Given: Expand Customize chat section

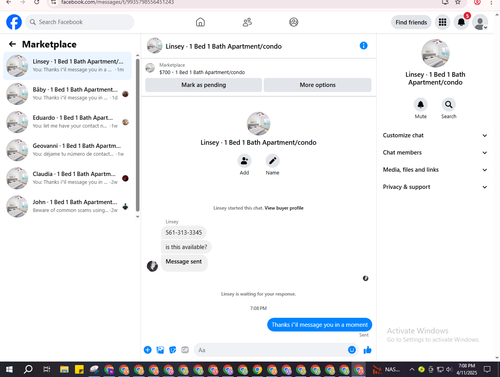Looking at the screenshot, I should (435, 135).
